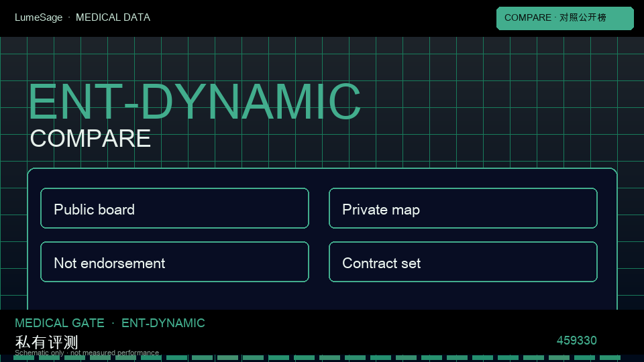
Task: Select the Private map card
Action: point(463,208)
